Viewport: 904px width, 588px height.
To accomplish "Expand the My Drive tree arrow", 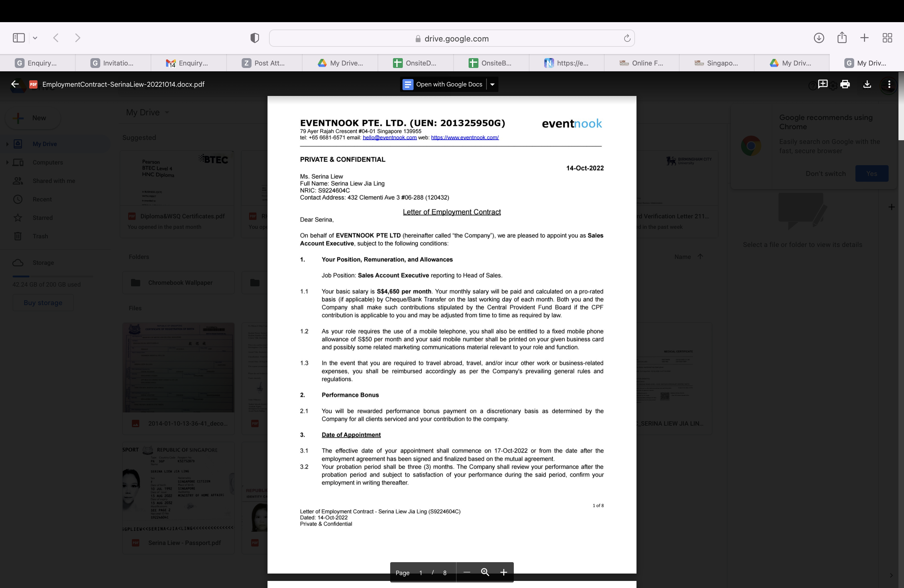I will pyautogui.click(x=7, y=144).
